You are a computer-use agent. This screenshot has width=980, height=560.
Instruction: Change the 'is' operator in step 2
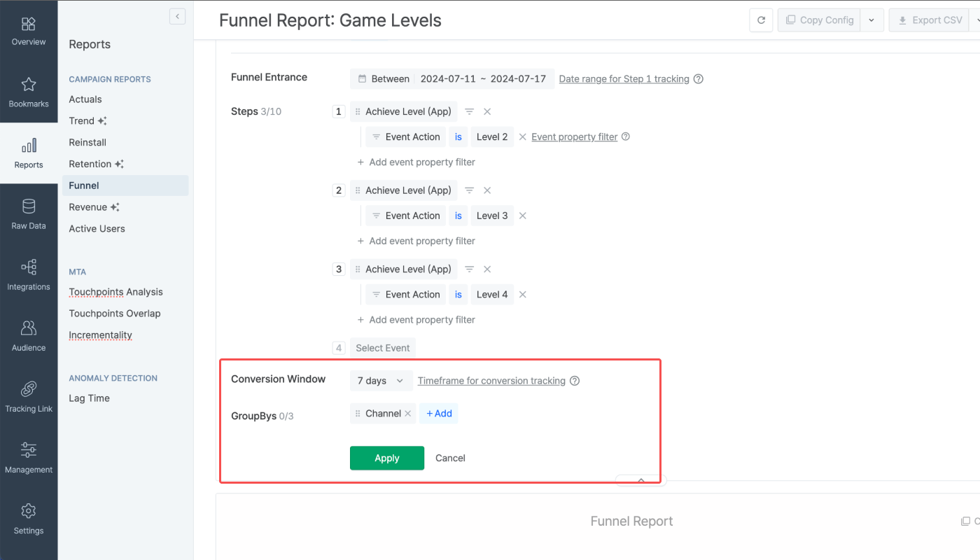click(458, 216)
